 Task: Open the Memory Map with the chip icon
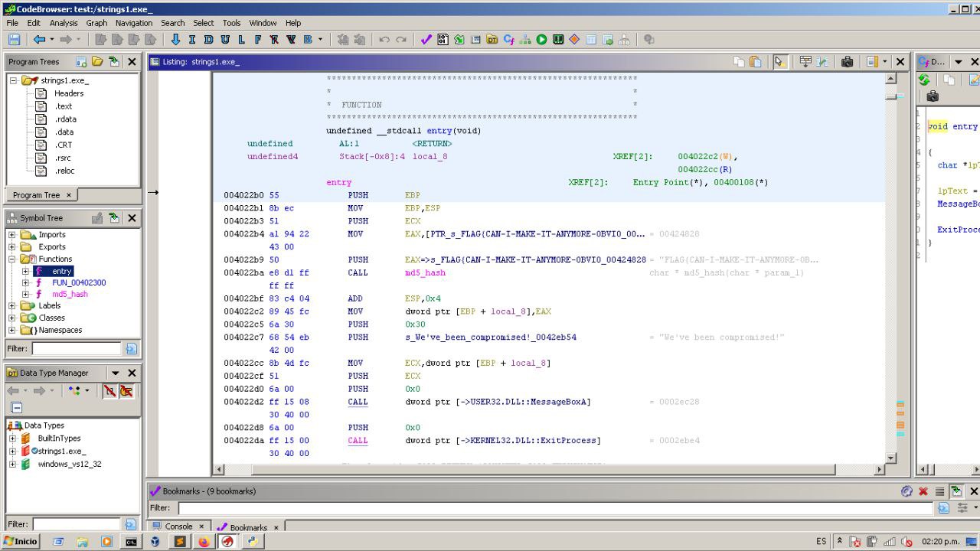click(557, 39)
